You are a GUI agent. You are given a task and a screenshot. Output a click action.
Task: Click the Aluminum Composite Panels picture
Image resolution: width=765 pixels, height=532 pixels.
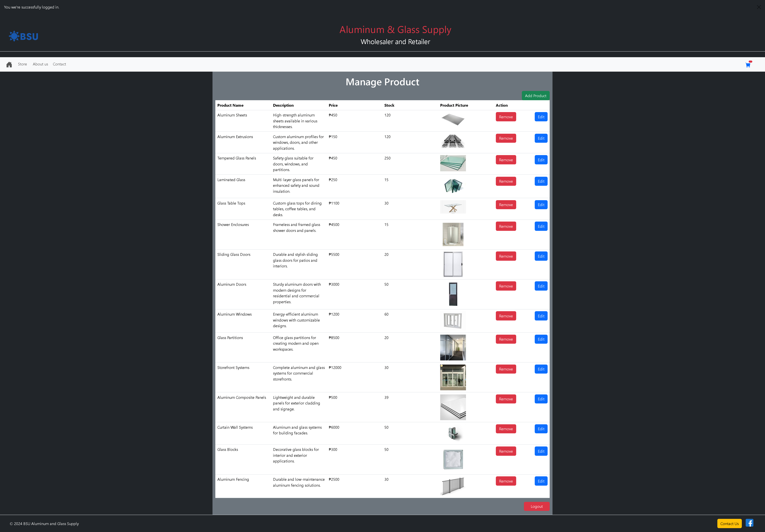pos(453,407)
